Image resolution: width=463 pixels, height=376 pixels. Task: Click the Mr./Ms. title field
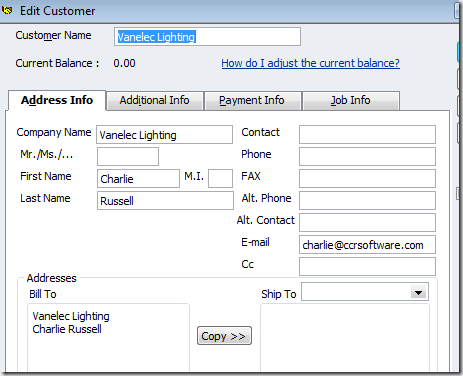128,157
